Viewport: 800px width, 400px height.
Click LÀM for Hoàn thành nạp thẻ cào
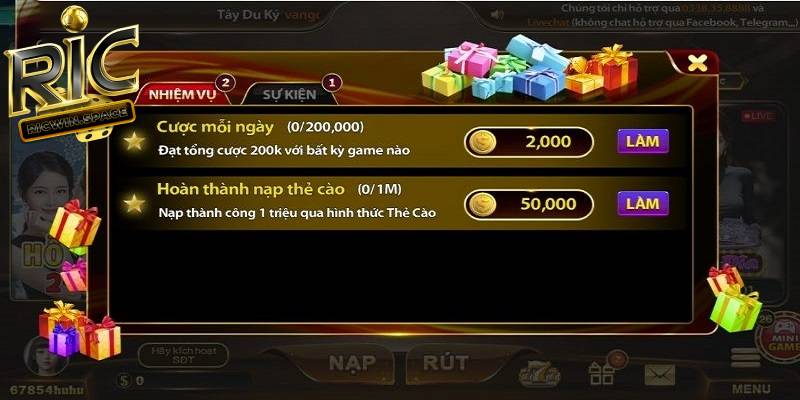click(642, 204)
